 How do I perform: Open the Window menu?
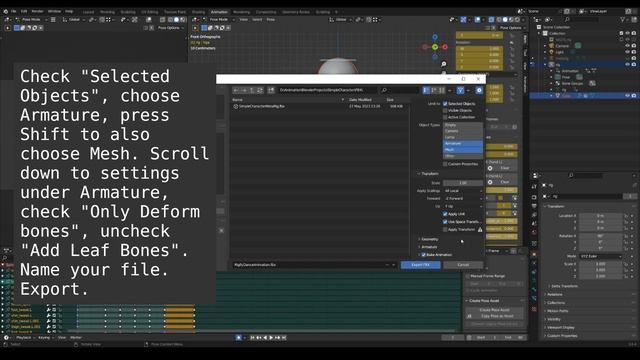tap(54, 11)
